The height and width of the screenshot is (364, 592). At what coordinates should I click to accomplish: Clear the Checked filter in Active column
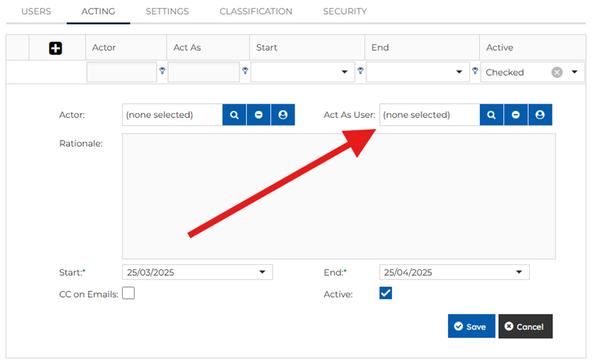pyautogui.click(x=557, y=72)
